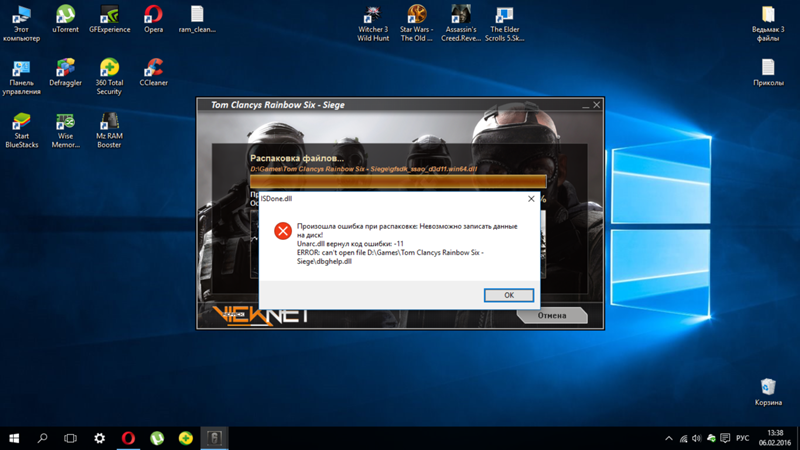Switch to the installer taskbar item

214,438
